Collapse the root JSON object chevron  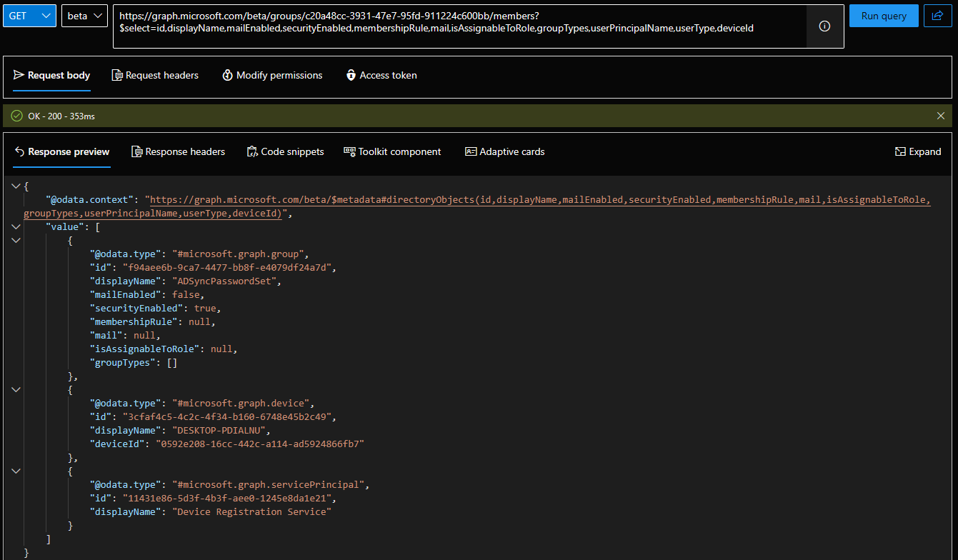tap(16, 186)
